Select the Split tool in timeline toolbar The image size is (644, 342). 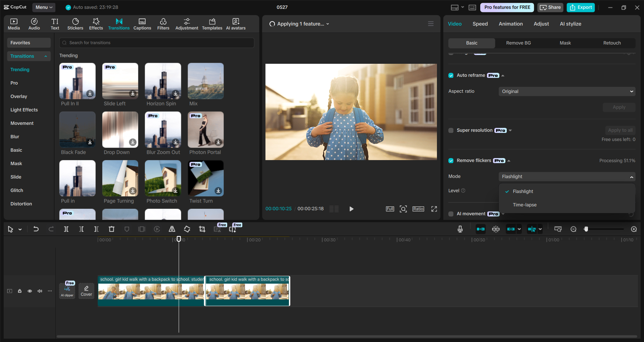click(66, 229)
